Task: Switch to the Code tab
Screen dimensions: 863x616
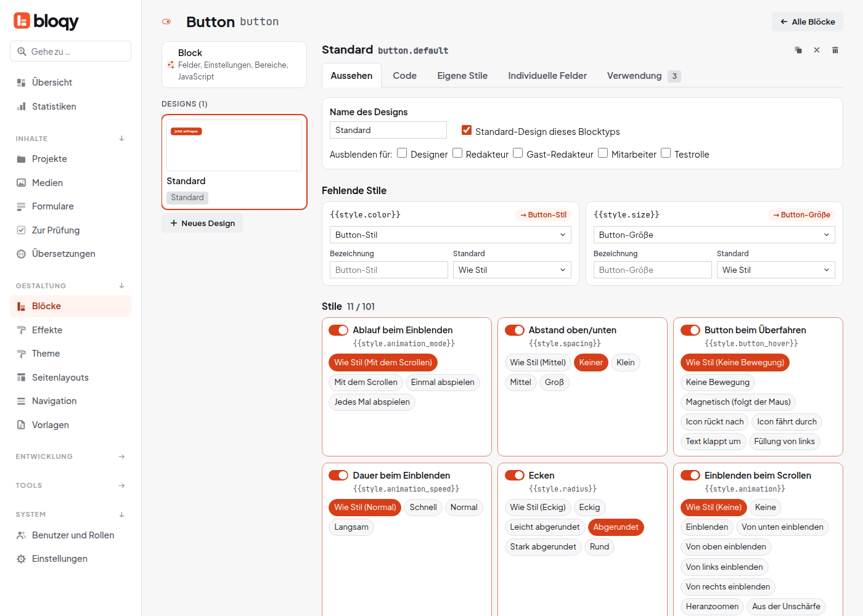Action: [x=404, y=76]
